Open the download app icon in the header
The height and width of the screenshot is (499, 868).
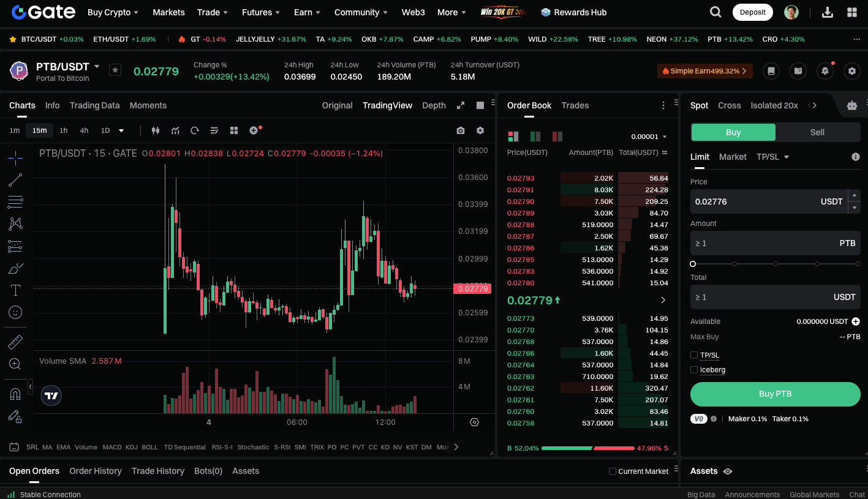tap(827, 12)
